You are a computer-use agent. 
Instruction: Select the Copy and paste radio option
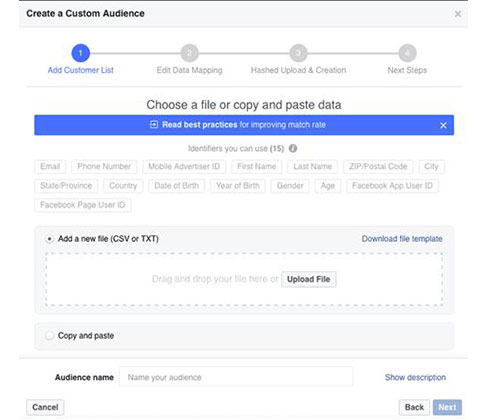pos(49,335)
